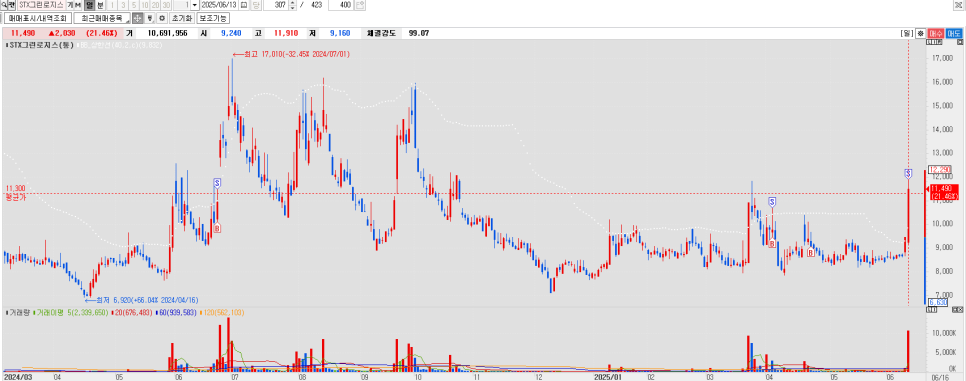
Task: Select the 일 daily period toggle
Action: pos(89,5)
